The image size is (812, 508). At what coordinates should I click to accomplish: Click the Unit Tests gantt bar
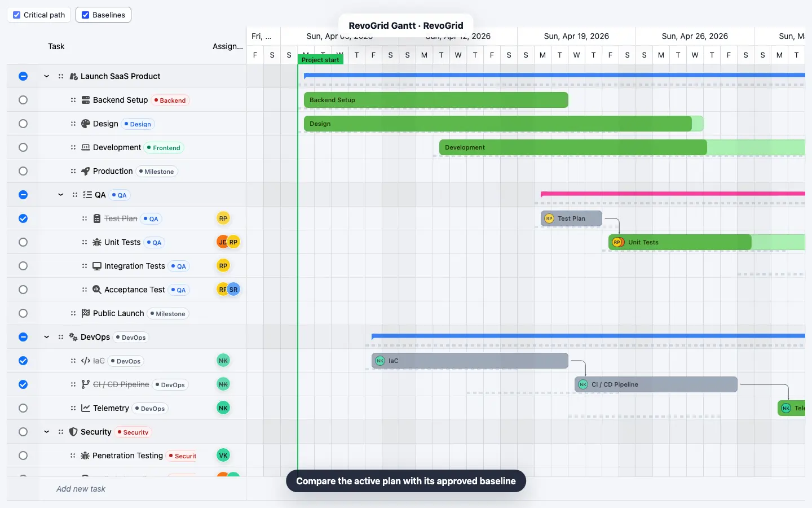pos(707,242)
